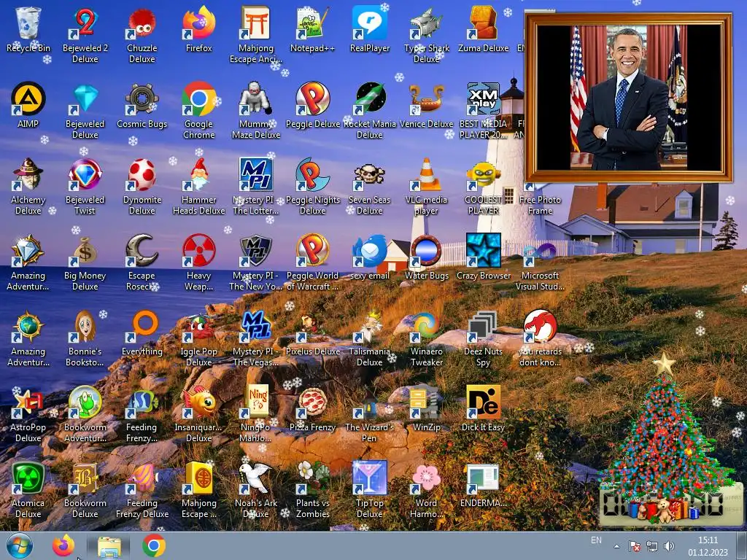This screenshot has width=747, height=560.
Task: Open the Windows Start menu
Action: click(x=20, y=545)
